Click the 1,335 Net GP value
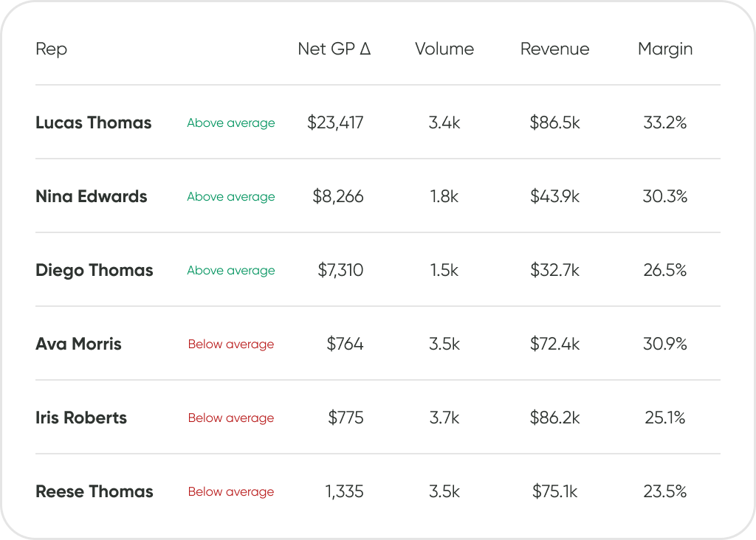756x540 pixels. (x=344, y=492)
